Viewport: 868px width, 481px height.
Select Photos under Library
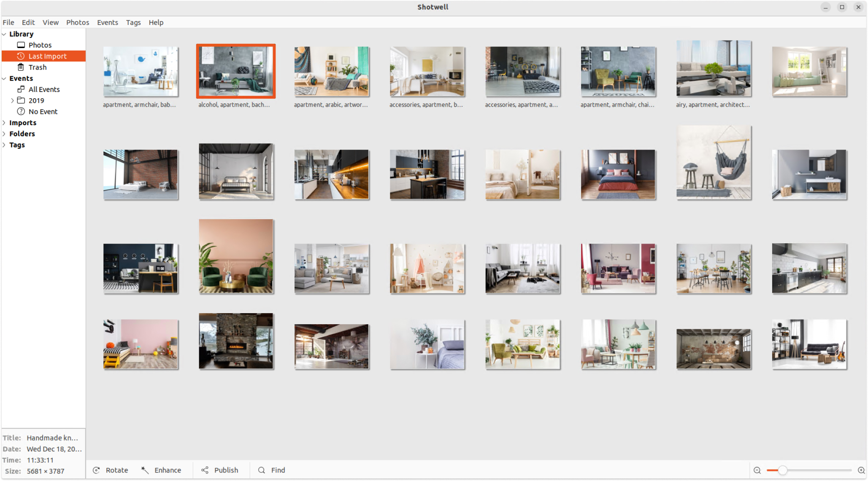[40, 45]
